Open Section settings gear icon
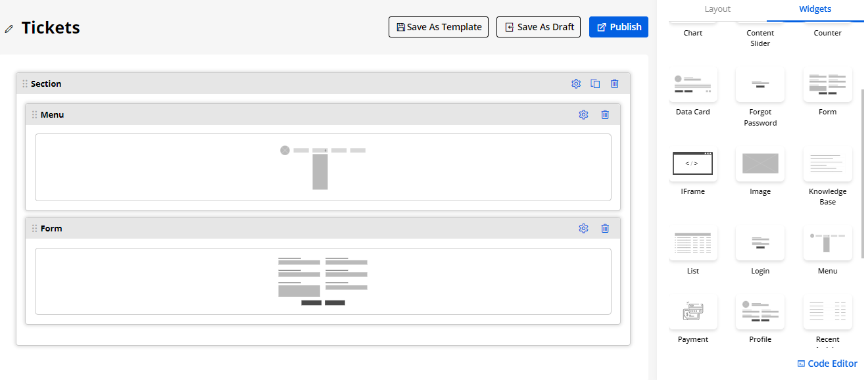Image resolution: width=868 pixels, height=380 pixels. pos(576,83)
